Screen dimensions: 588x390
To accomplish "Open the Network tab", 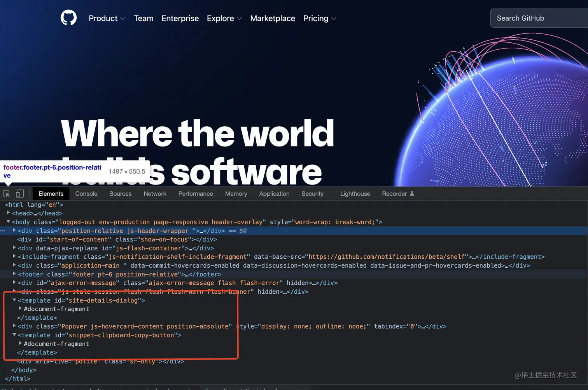I will pos(155,193).
